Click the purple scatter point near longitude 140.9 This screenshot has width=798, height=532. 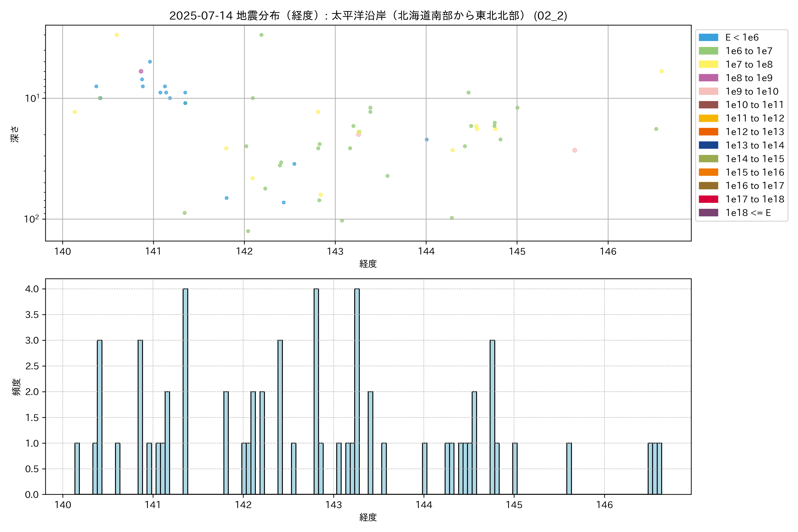pos(141,71)
